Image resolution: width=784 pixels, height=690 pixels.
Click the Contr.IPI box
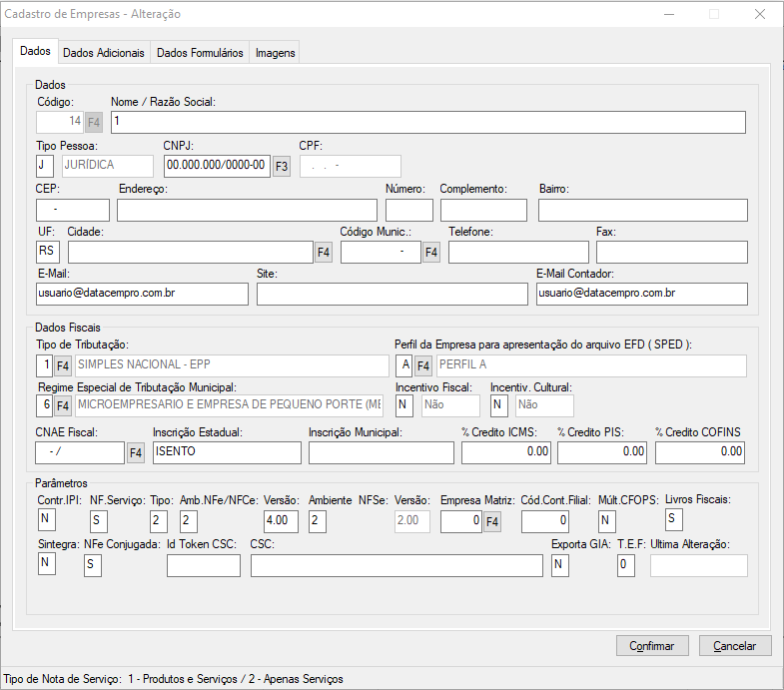point(47,519)
